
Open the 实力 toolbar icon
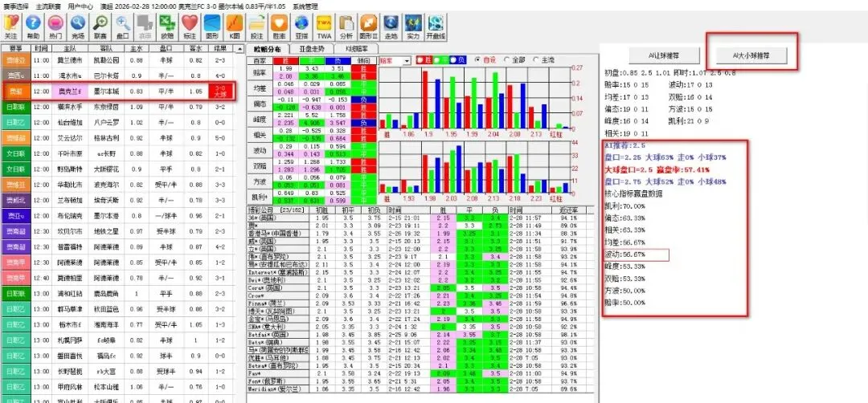(413, 26)
